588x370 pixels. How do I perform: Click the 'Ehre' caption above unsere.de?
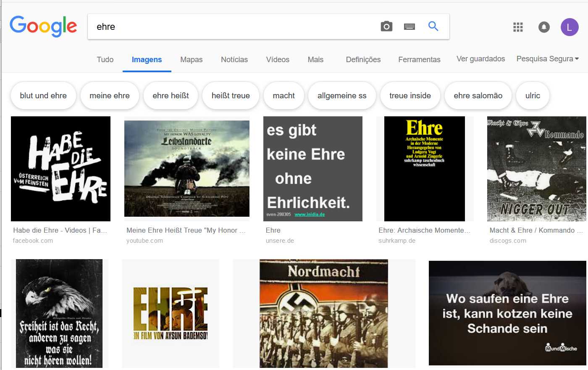pyautogui.click(x=273, y=230)
